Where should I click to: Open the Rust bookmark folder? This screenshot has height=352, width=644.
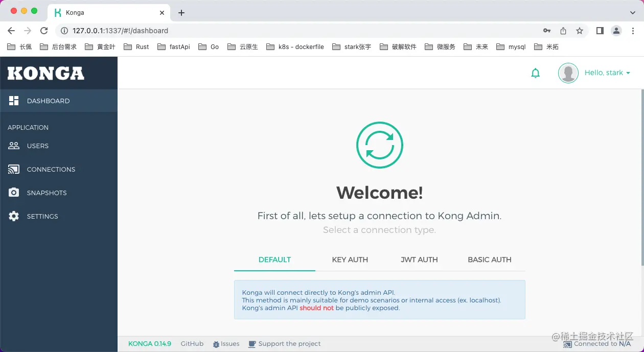[x=136, y=46]
